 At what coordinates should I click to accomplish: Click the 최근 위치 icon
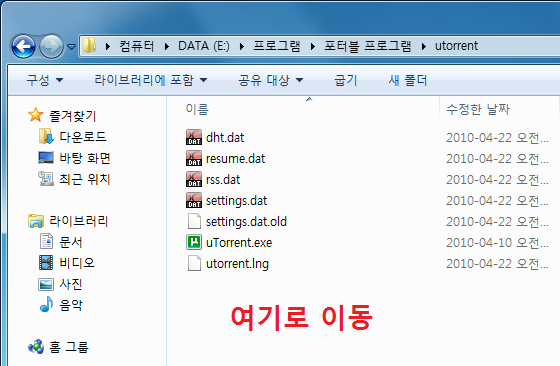tap(46, 179)
